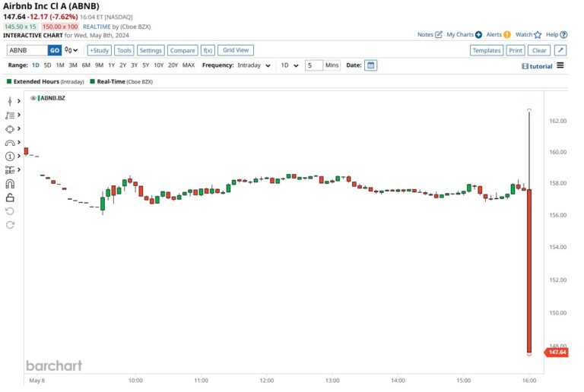This screenshot has width=584, height=392.
Task: Open My Charts plus icon
Action: (478, 35)
